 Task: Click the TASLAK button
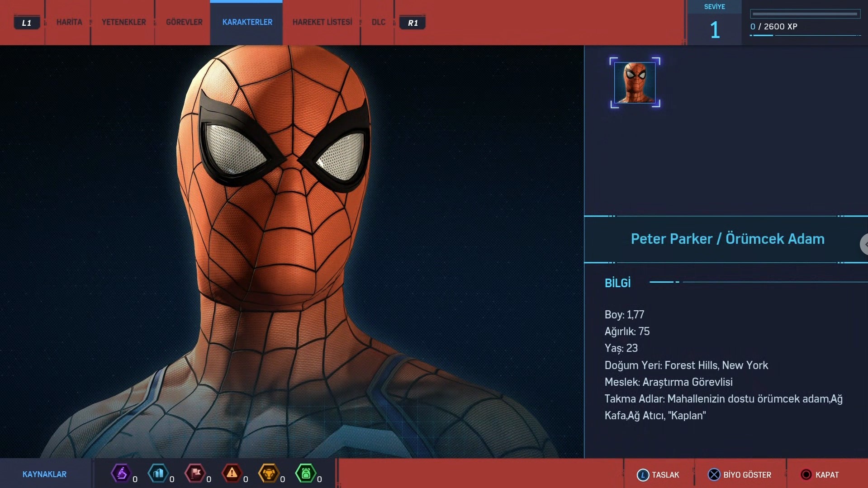click(x=658, y=475)
